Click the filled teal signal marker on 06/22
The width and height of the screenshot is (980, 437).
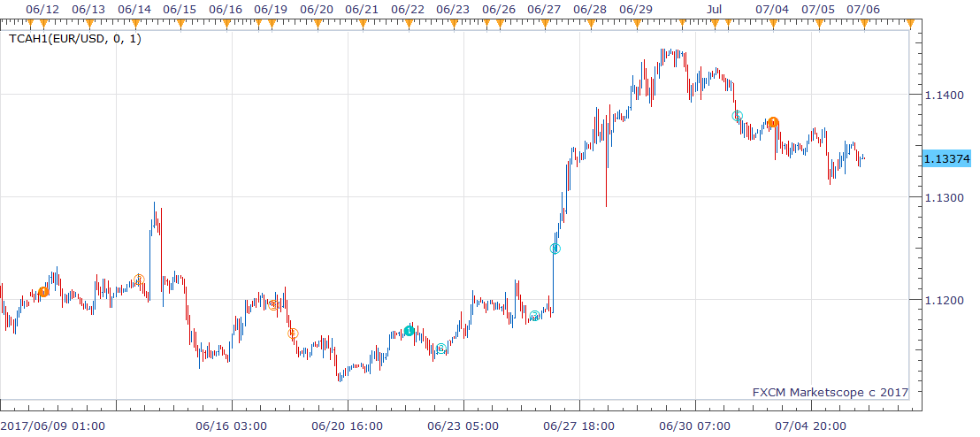coord(409,331)
